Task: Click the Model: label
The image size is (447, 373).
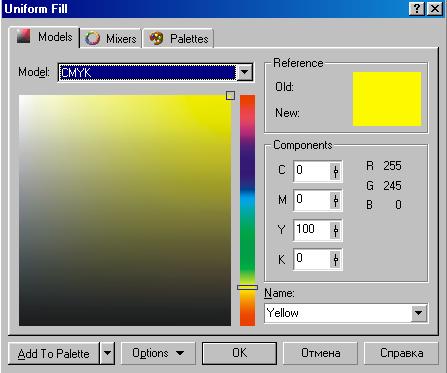Action: (x=34, y=72)
